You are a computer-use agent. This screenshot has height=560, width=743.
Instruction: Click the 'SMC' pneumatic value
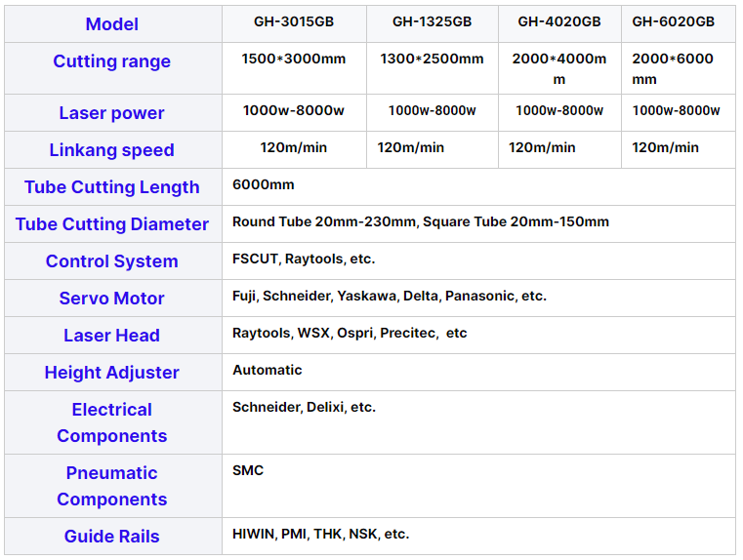pos(248,470)
